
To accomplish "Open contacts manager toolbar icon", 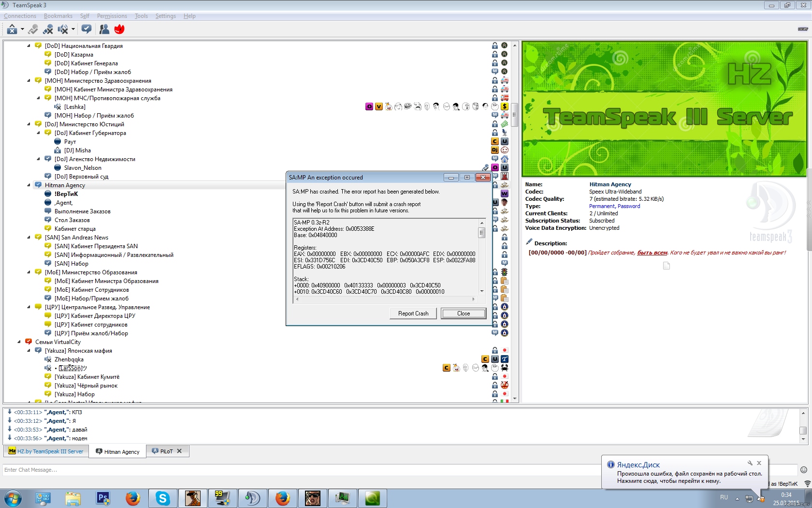I will [x=104, y=30].
